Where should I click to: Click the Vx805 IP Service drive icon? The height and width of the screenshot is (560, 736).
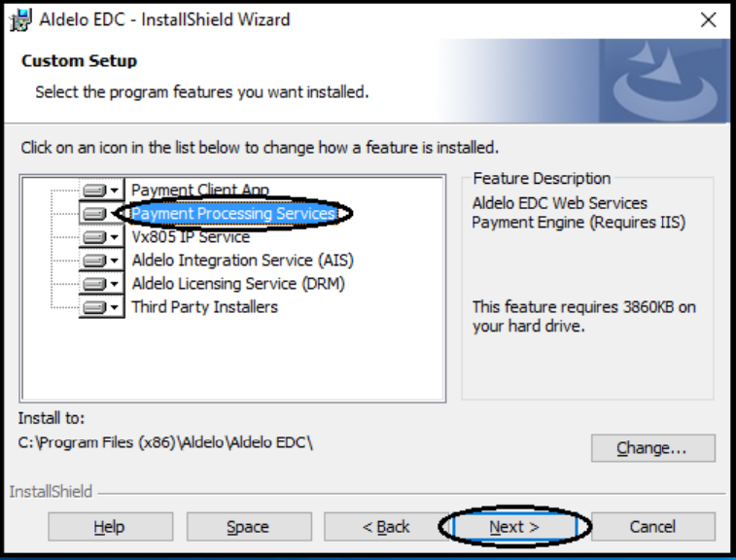94,237
